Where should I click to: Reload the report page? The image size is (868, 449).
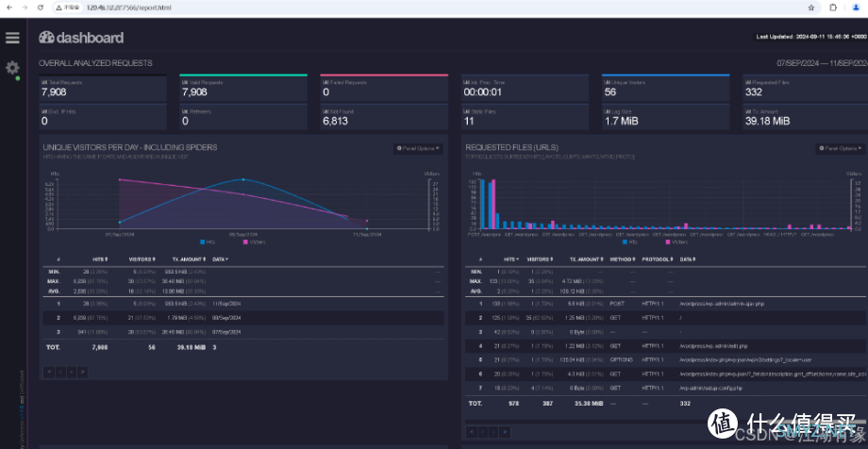[40, 8]
